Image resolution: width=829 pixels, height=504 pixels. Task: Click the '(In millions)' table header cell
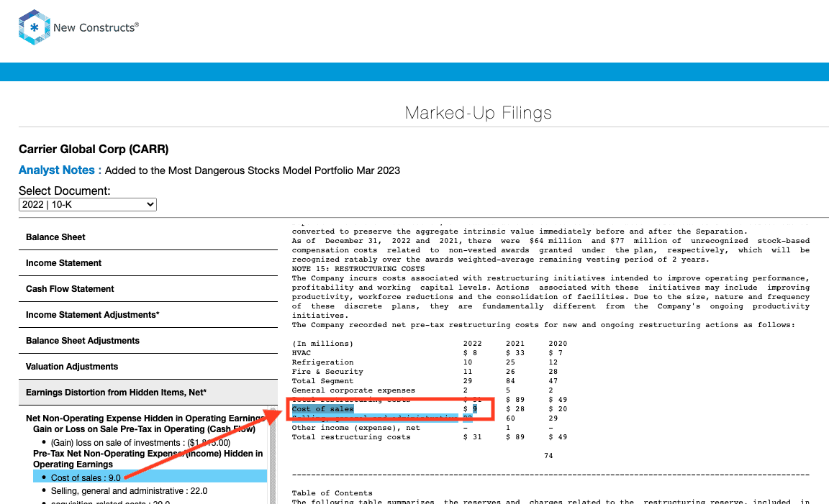point(322,344)
